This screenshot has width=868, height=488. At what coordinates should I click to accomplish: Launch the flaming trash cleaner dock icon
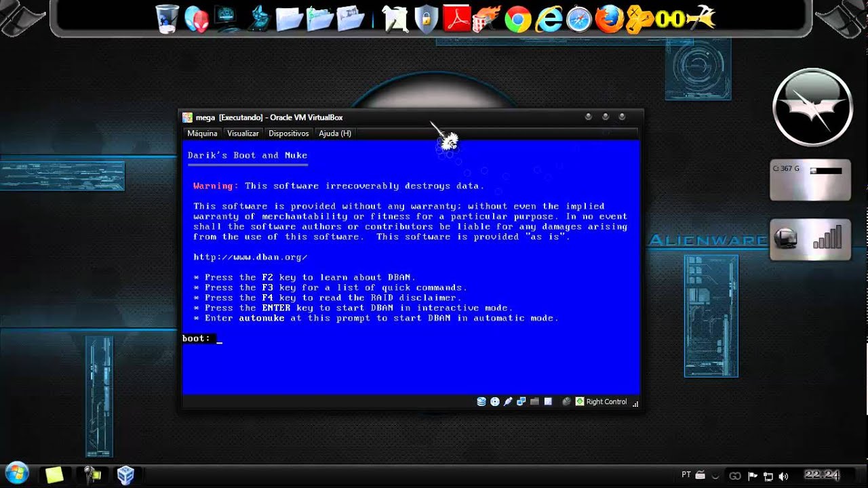click(x=487, y=19)
